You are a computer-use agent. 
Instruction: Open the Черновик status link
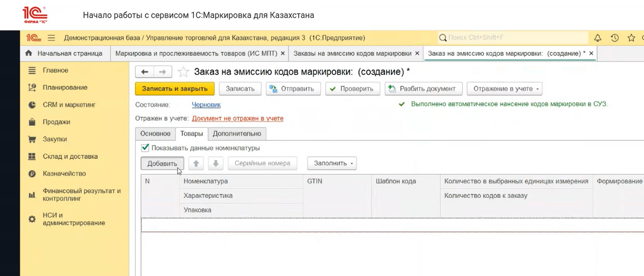click(x=206, y=105)
